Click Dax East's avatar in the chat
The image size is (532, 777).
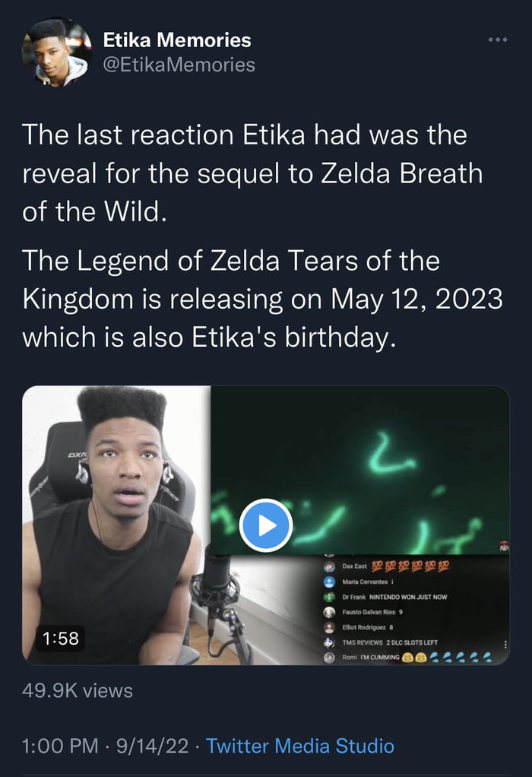(330, 566)
